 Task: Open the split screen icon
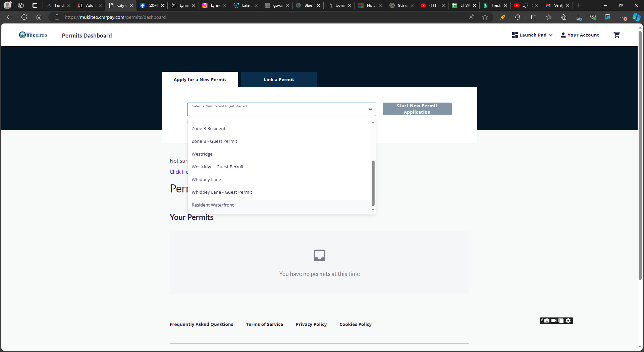tap(534, 17)
